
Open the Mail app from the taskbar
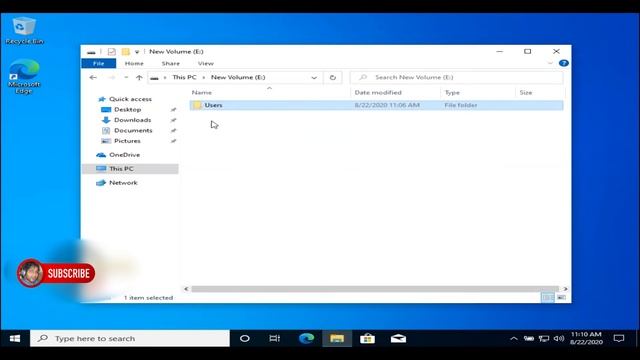pos(398,339)
